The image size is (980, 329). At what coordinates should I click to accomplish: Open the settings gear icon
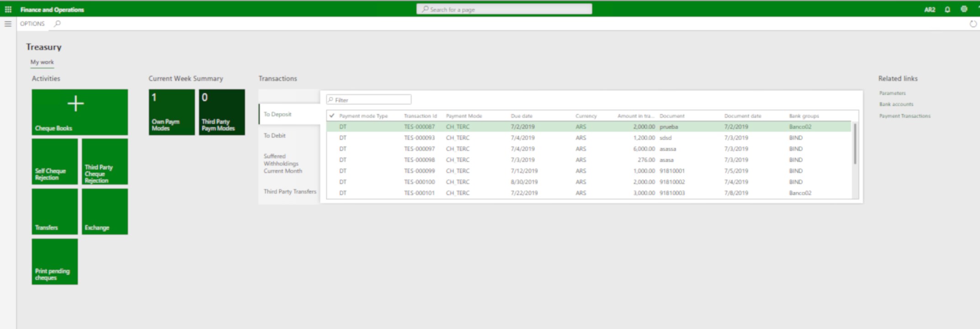964,9
